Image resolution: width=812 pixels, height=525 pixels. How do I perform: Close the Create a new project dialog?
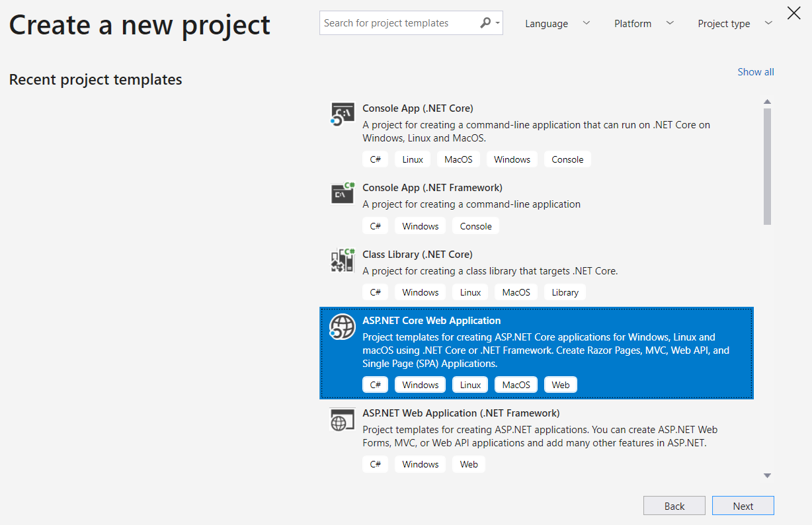pos(793,13)
